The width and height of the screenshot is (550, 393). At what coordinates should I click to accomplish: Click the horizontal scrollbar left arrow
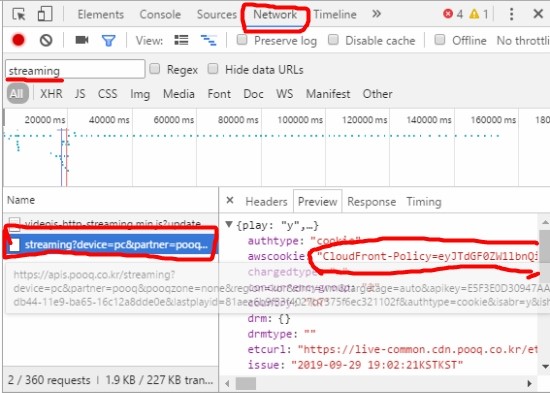[x=227, y=384]
